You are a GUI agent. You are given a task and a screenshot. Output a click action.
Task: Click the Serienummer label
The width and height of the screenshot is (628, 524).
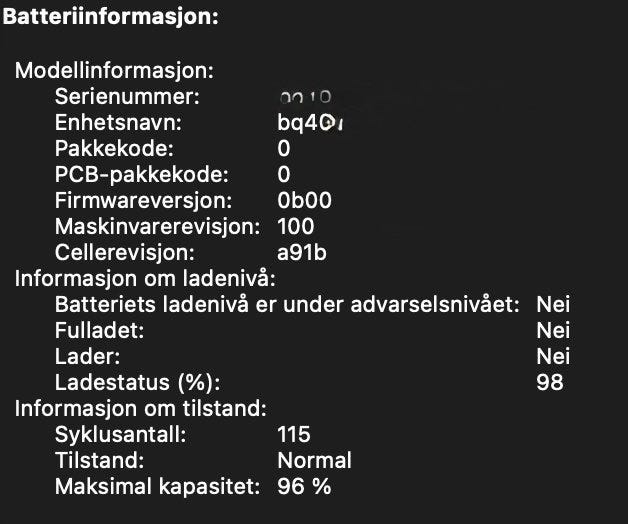[127, 97]
